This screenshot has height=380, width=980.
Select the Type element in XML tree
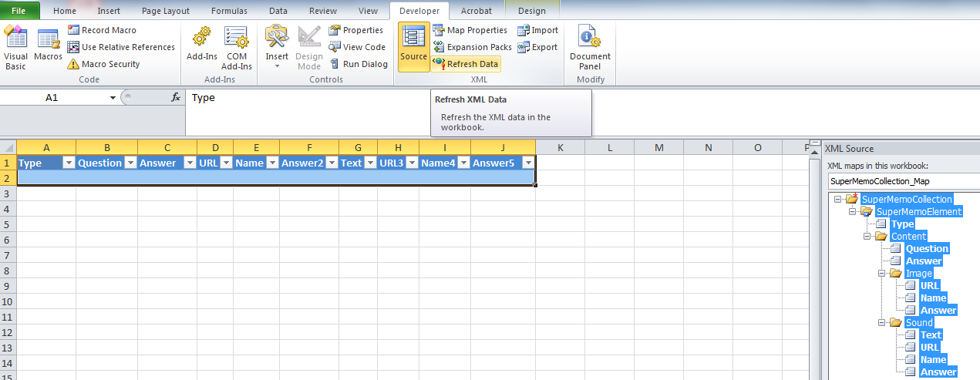[902, 224]
